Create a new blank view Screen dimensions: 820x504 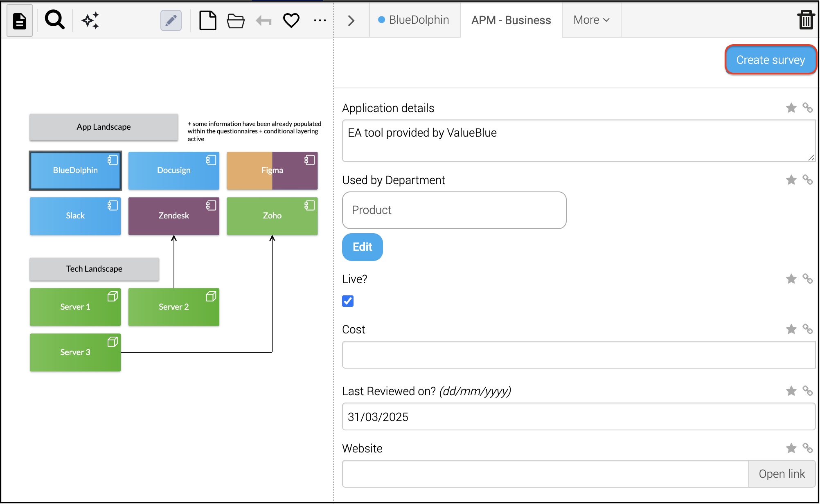click(x=208, y=20)
